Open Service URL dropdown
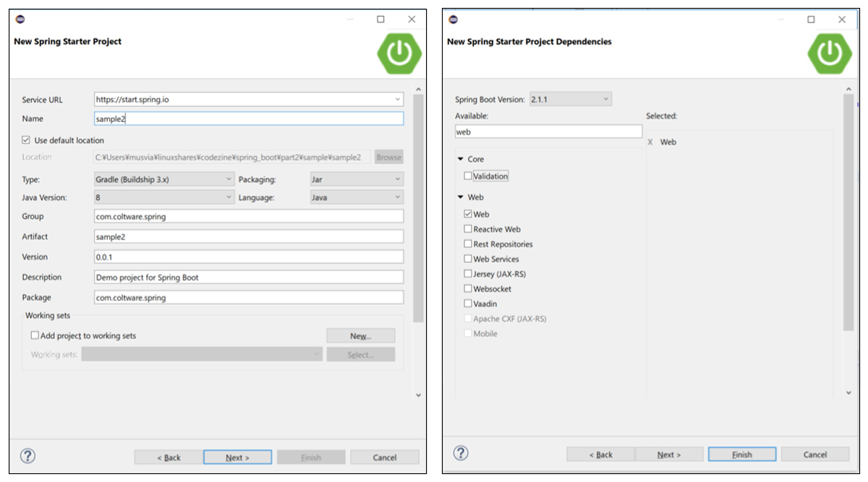Screen dimensions: 868x482 [398, 100]
